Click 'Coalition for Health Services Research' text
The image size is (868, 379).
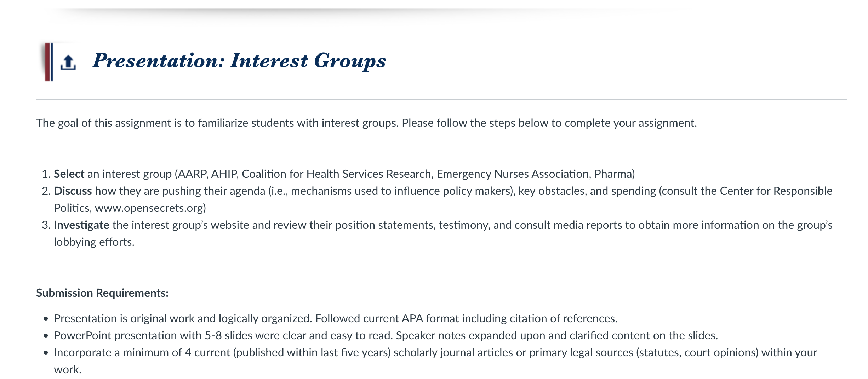pos(336,174)
